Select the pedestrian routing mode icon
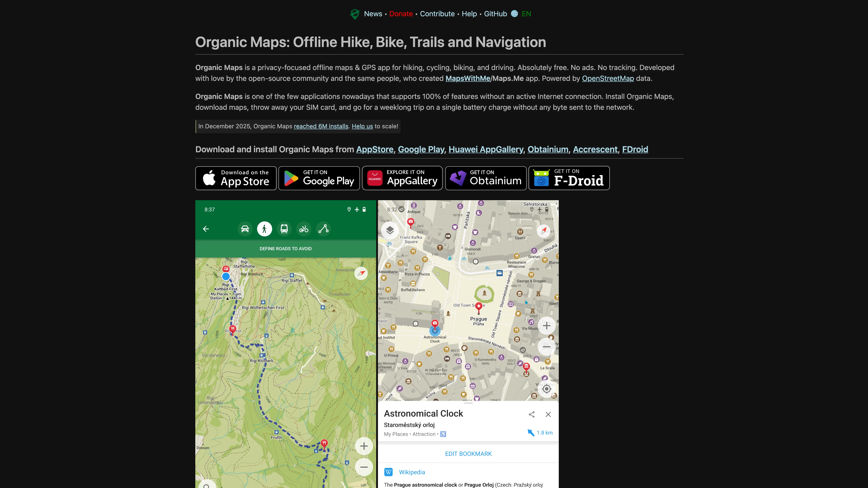Screen dimensions: 868x488 pyautogui.click(x=264, y=229)
